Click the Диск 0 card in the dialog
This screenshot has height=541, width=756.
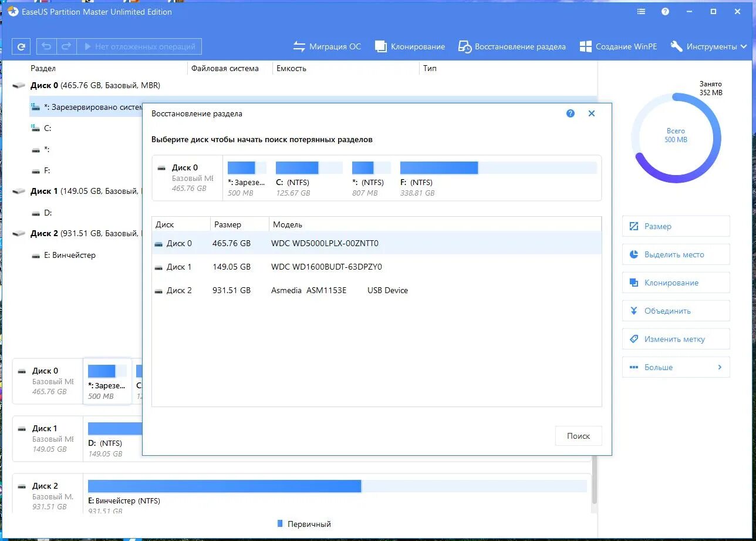pyautogui.click(x=187, y=178)
